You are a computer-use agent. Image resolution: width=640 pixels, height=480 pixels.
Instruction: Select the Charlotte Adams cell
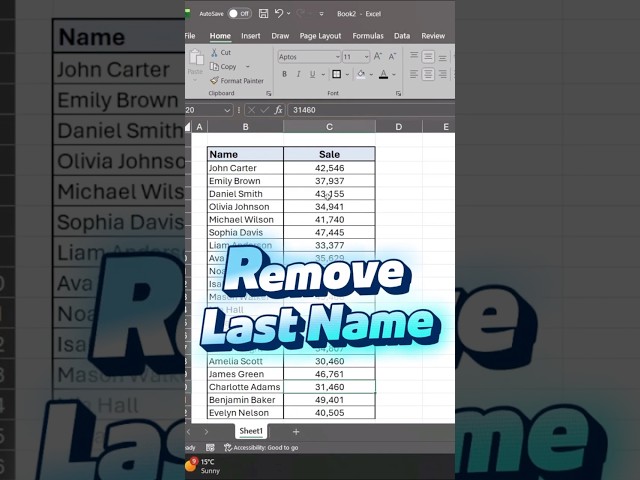245,387
